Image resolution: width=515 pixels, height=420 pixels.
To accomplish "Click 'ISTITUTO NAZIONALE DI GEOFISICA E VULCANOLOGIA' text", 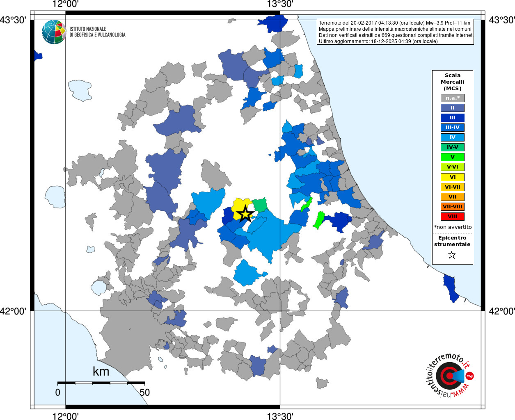I will click(97, 32).
